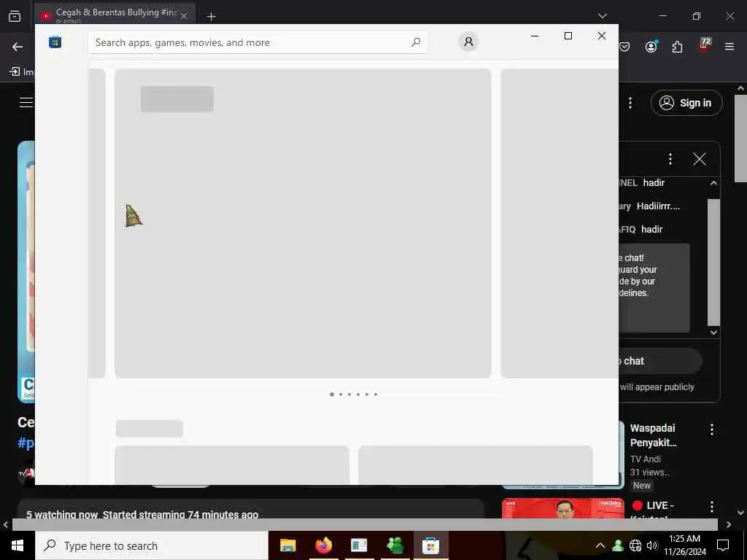Click extension icon with 72 badge
Image resolution: width=747 pixels, height=560 pixels.
(704, 46)
